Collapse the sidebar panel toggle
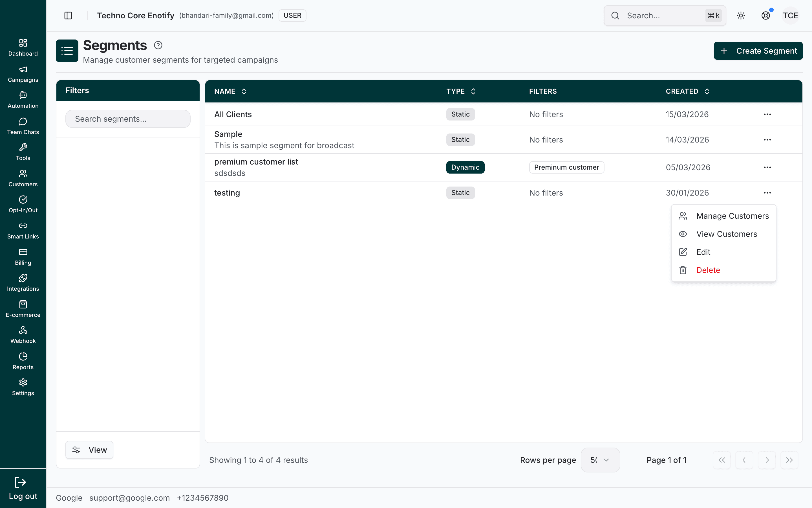This screenshot has height=508, width=812. (68, 16)
